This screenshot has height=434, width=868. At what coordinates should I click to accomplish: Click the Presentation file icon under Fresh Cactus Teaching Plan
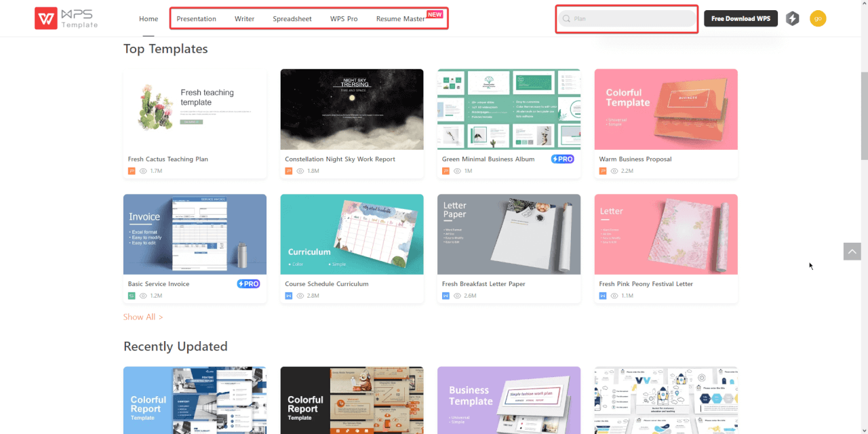[x=131, y=171]
